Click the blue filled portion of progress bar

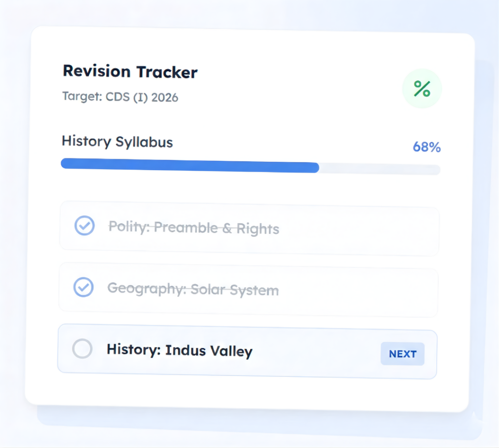(x=190, y=165)
